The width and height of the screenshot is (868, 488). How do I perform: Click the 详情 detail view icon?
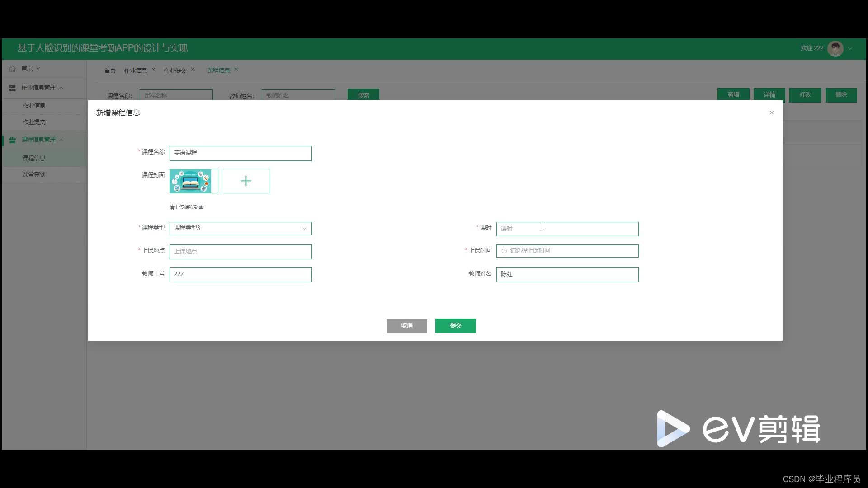[x=769, y=94]
